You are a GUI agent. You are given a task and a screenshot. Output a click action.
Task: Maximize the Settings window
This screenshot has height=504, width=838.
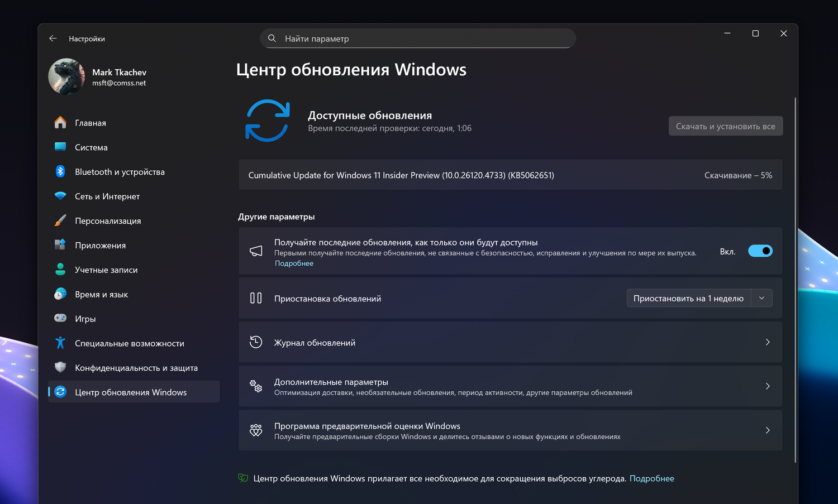pyautogui.click(x=755, y=33)
